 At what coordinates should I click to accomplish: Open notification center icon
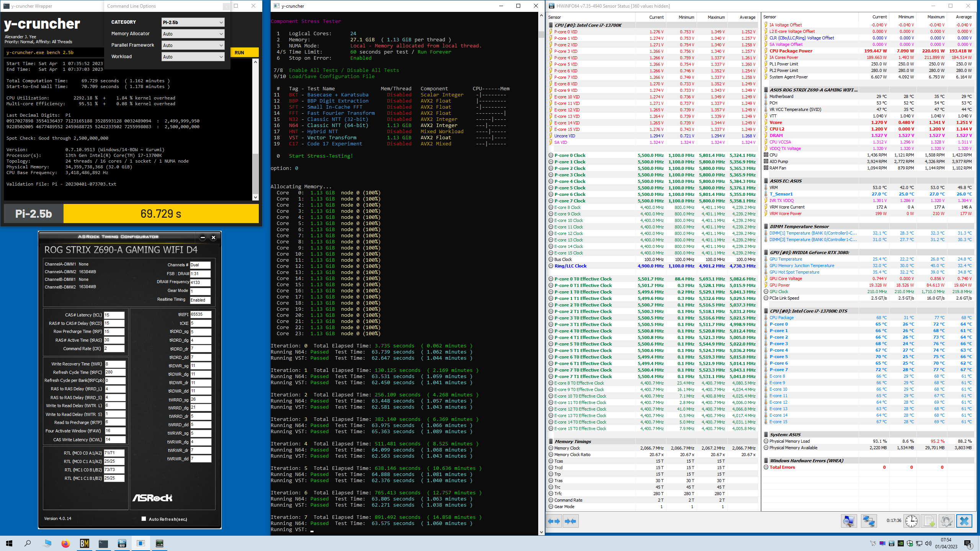click(x=968, y=543)
